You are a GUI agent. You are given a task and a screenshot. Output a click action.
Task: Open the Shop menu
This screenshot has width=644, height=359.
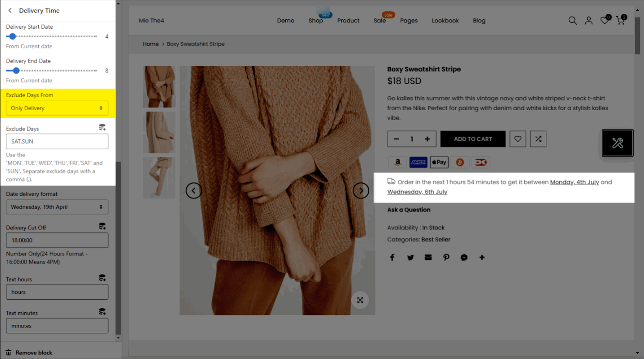tap(316, 21)
